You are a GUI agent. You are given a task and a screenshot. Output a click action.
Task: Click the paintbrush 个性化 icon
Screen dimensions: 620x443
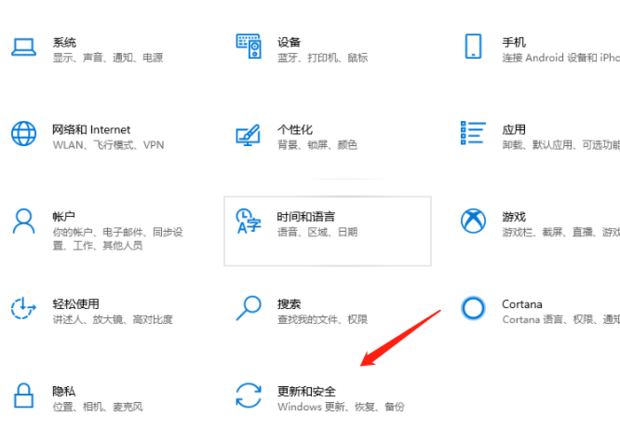point(248,134)
